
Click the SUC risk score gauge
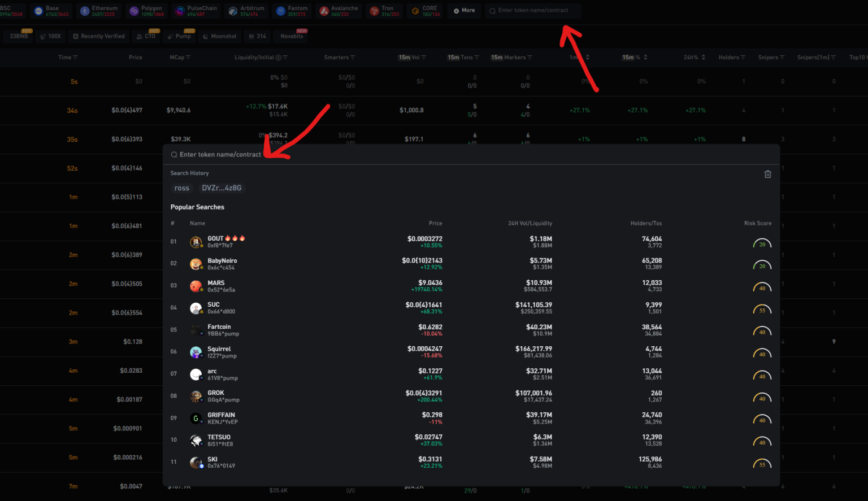tap(762, 310)
